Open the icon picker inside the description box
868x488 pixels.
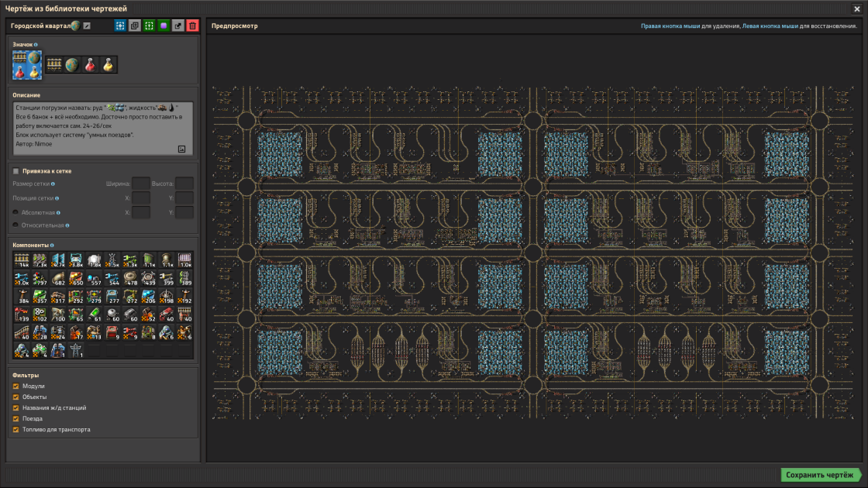click(181, 149)
